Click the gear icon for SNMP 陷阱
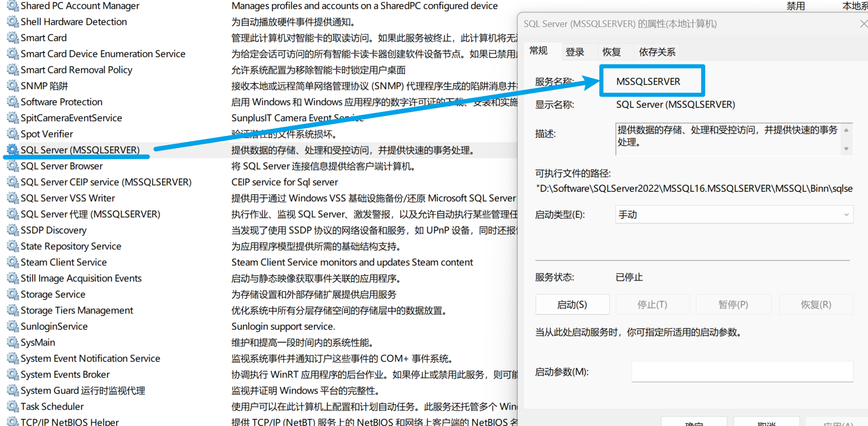Viewport: 868px width, 426px height. click(x=13, y=86)
